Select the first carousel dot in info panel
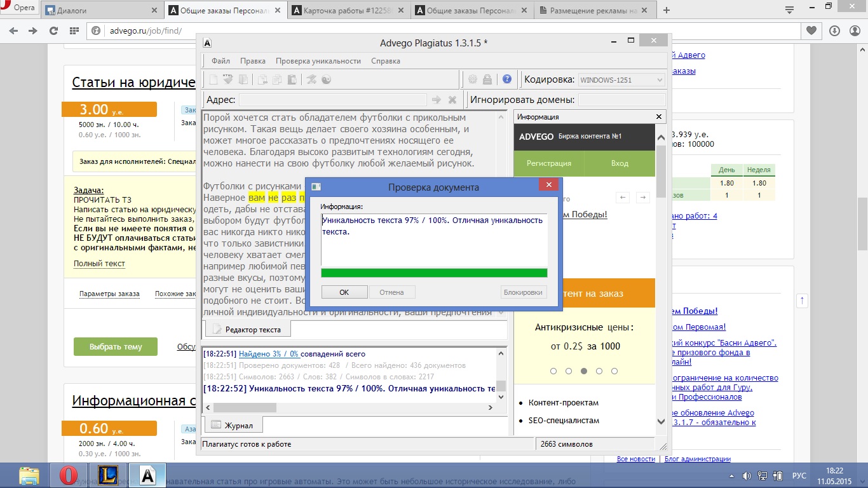Image resolution: width=868 pixels, height=488 pixels. [x=553, y=371]
